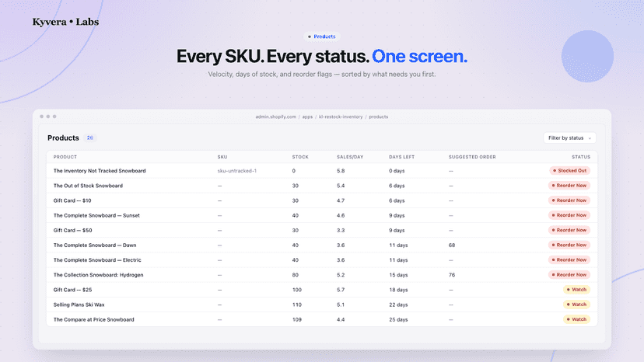Click the SKU column header
This screenshot has width=644, height=362.
click(x=222, y=157)
